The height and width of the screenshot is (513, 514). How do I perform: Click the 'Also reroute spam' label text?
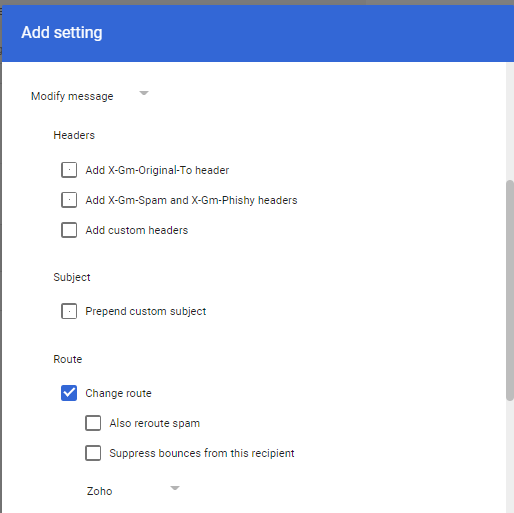tap(155, 423)
